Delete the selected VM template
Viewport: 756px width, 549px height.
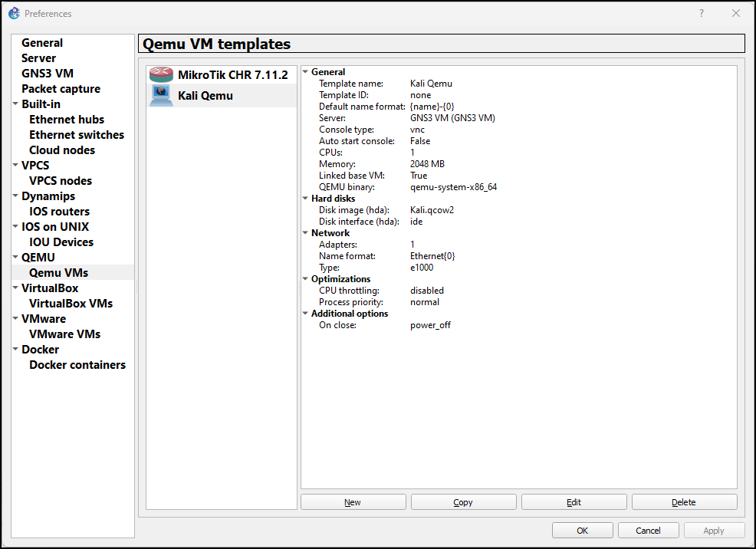pyautogui.click(x=684, y=502)
